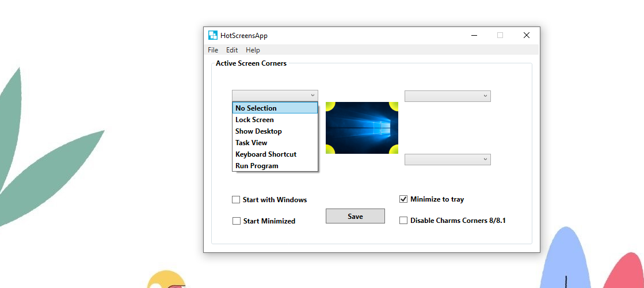The width and height of the screenshot is (644, 288).
Task: Enable Start Minimized checkbox
Action: click(236, 221)
